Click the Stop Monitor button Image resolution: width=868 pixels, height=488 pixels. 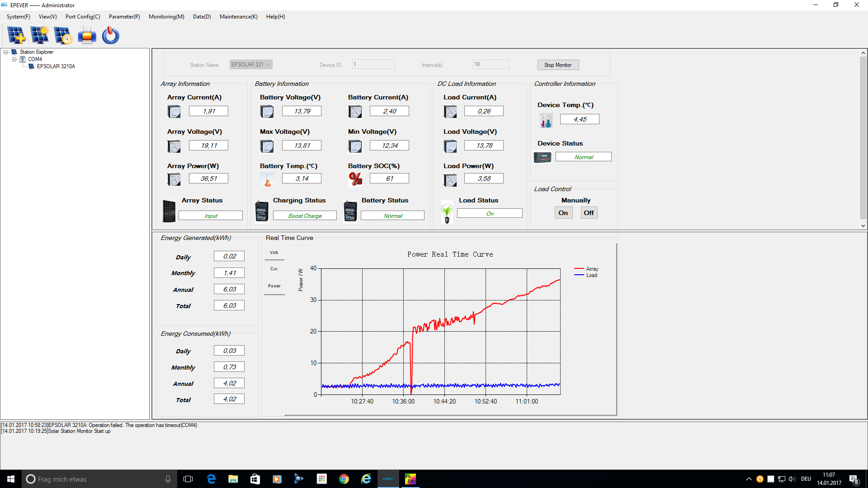click(558, 65)
